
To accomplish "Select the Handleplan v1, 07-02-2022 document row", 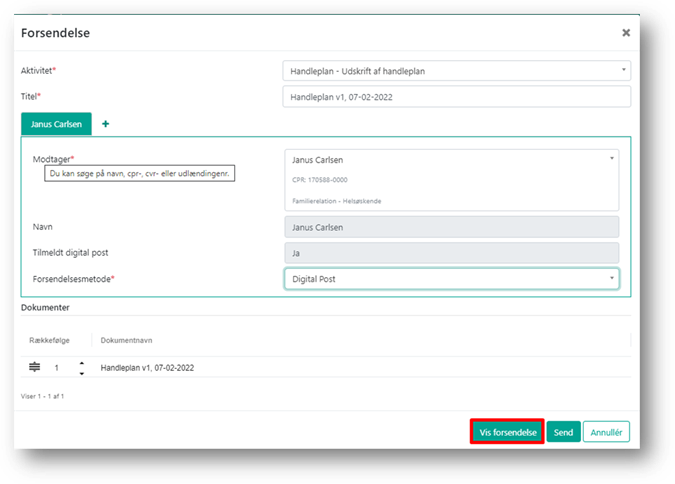I will (x=147, y=368).
